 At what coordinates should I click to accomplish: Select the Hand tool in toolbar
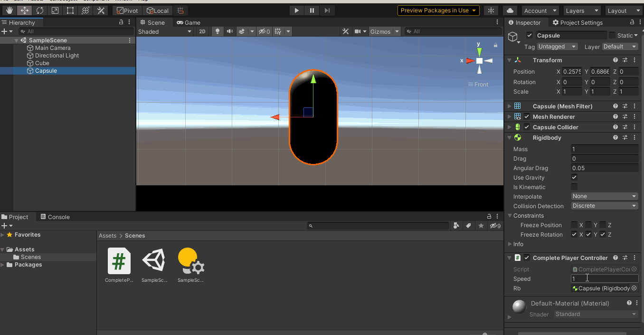9,10
